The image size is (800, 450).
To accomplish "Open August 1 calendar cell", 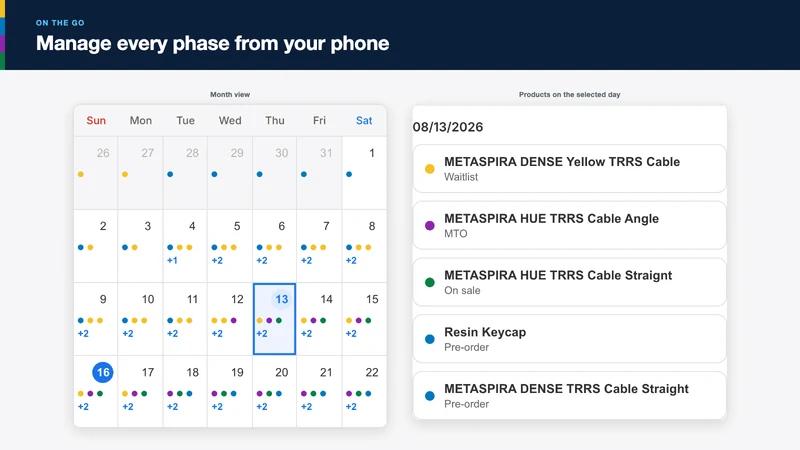I will click(364, 172).
